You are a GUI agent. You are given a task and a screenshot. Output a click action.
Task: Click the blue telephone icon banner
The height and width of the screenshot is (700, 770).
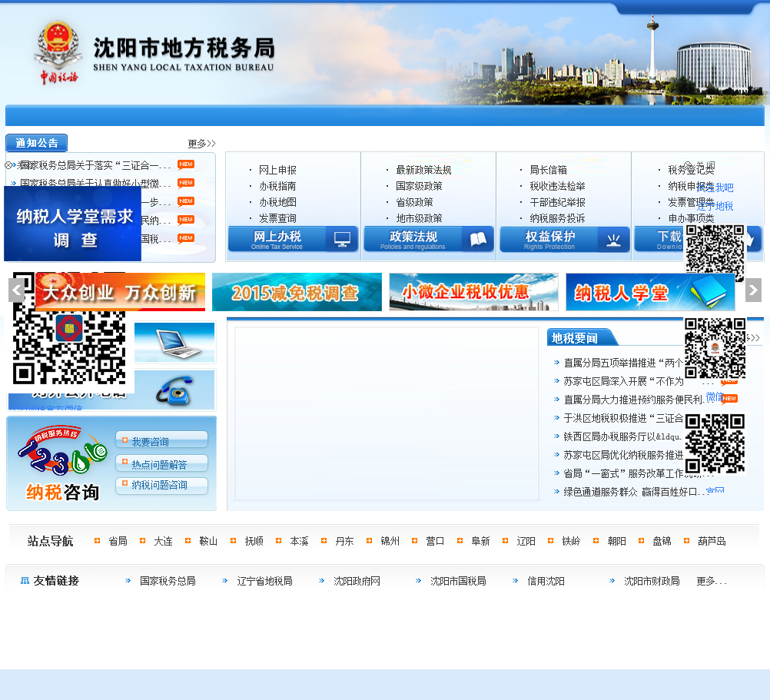point(174,390)
